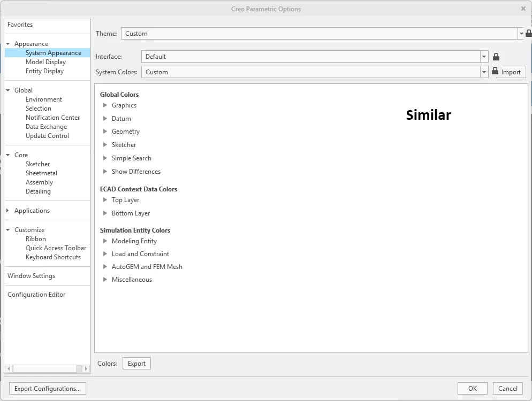
Task: Open Model Display options
Action: coord(45,62)
